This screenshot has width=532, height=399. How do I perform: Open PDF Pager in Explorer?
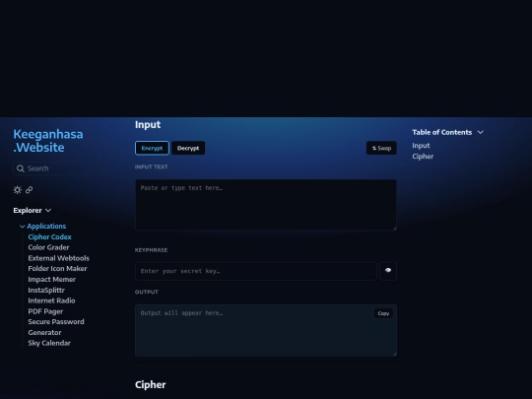[x=45, y=311]
